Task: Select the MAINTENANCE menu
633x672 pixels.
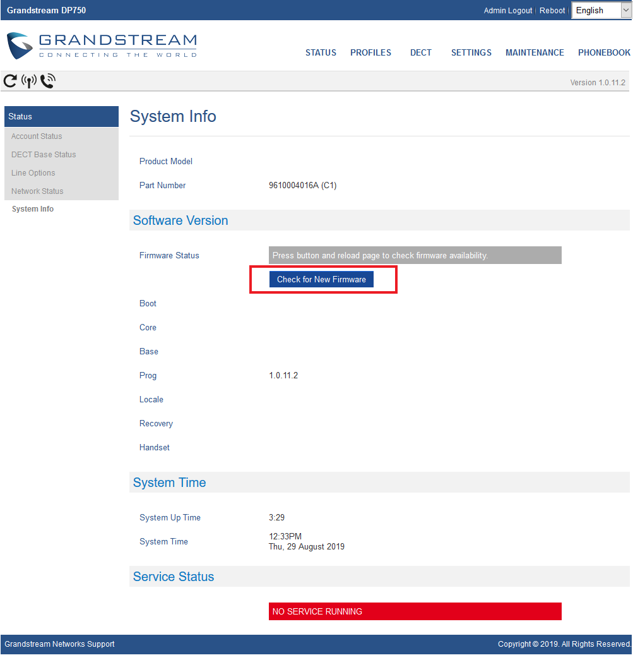Action: click(535, 52)
